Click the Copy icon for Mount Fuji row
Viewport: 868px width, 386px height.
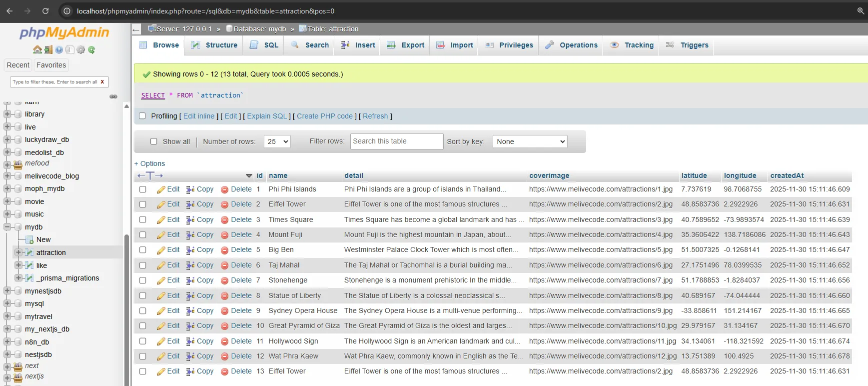190,235
